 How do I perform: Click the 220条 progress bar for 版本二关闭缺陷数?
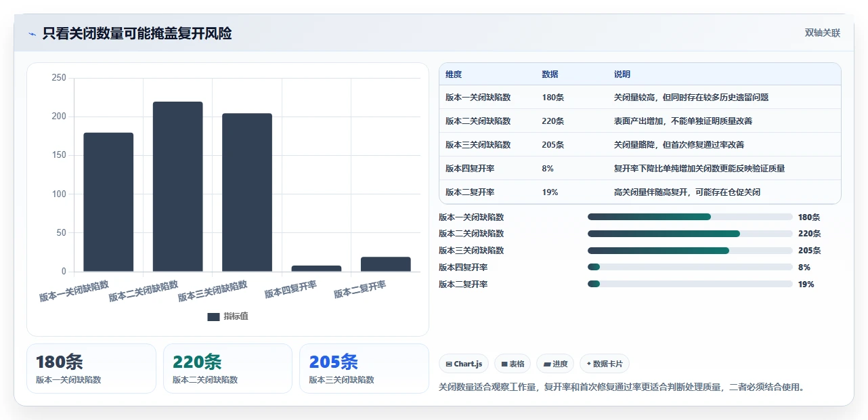pyautogui.click(x=690, y=234)
